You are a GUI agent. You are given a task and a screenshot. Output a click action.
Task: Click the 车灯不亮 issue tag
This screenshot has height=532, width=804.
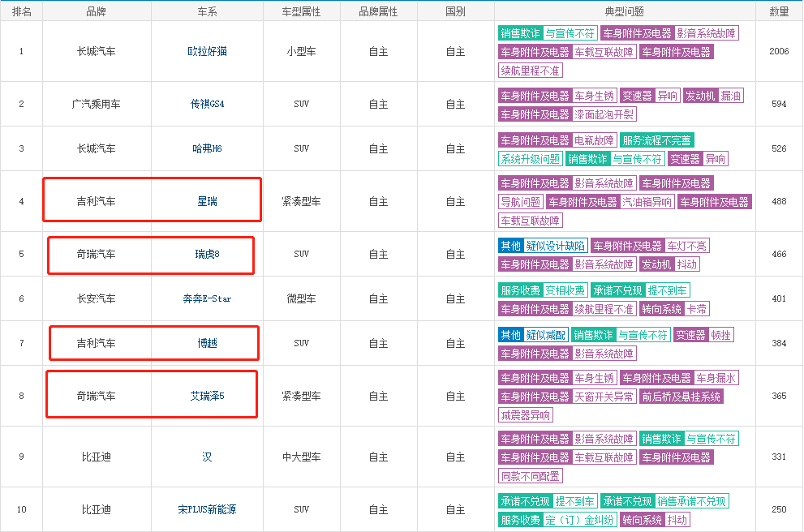pos(686,247)
